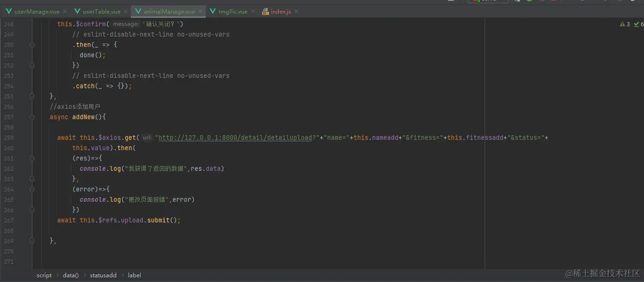Click the JS file icon on the index.js tab
The image size is (644, 282).
265,11
